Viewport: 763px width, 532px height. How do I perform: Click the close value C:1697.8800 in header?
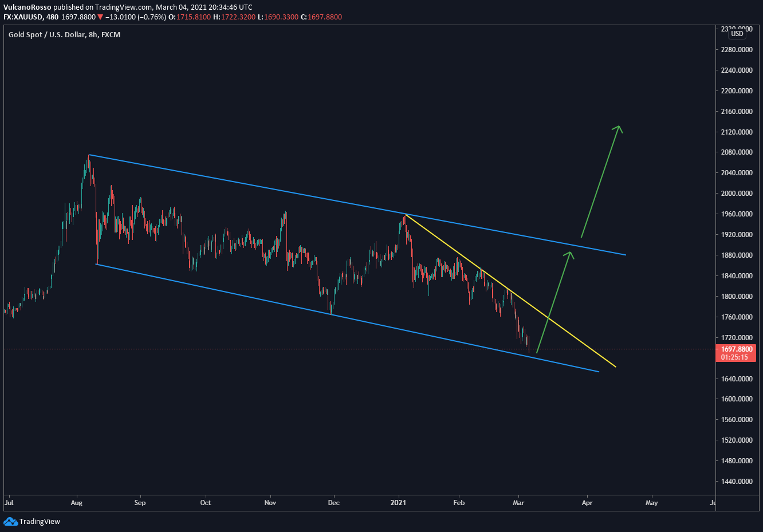pyautogui.click(x=321, y=17)
